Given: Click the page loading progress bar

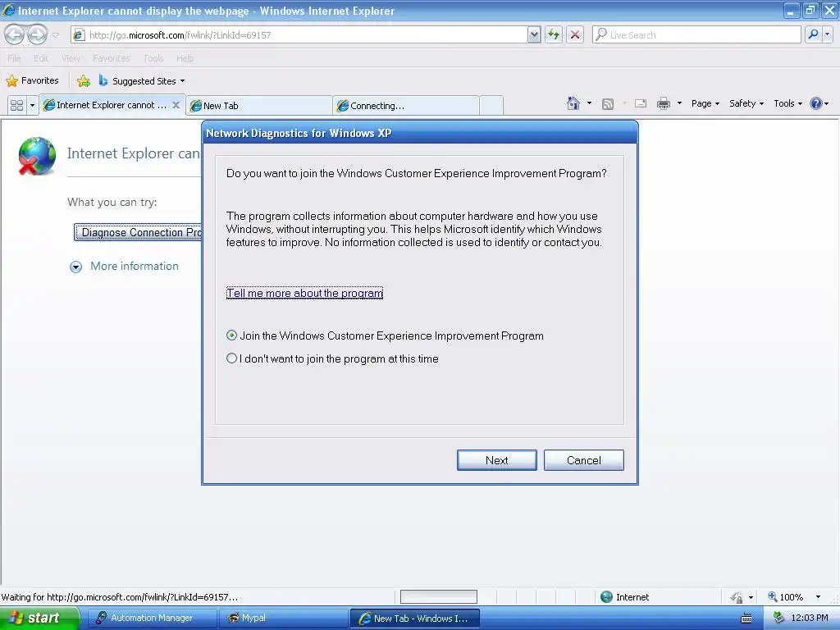Looking at the screenshot, I should click(438, 597).
